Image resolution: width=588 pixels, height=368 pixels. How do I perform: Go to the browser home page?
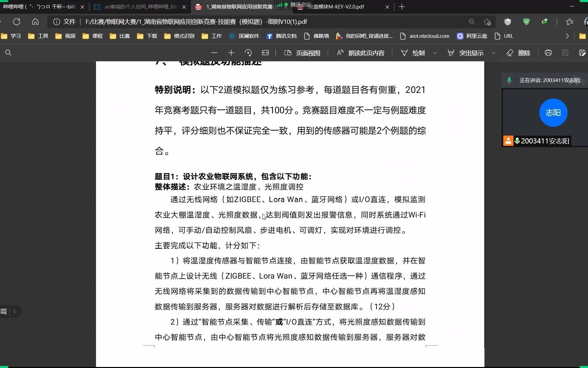35,22
